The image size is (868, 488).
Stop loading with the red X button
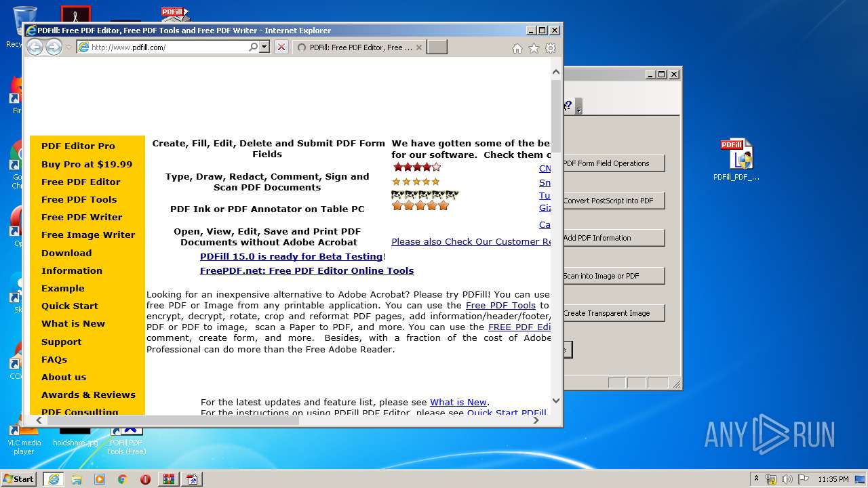tap(281, 47)
